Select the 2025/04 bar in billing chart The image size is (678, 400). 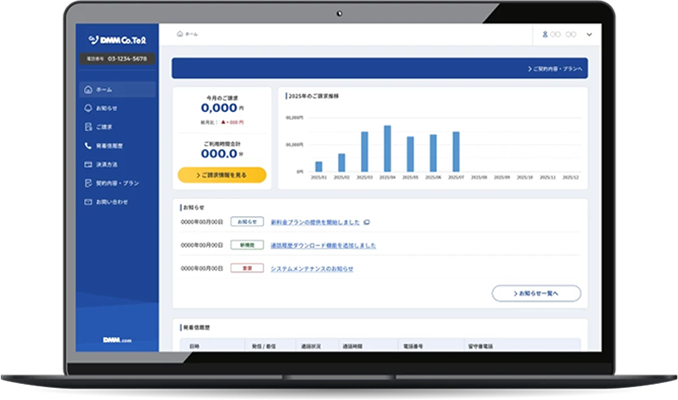point(387,149)
